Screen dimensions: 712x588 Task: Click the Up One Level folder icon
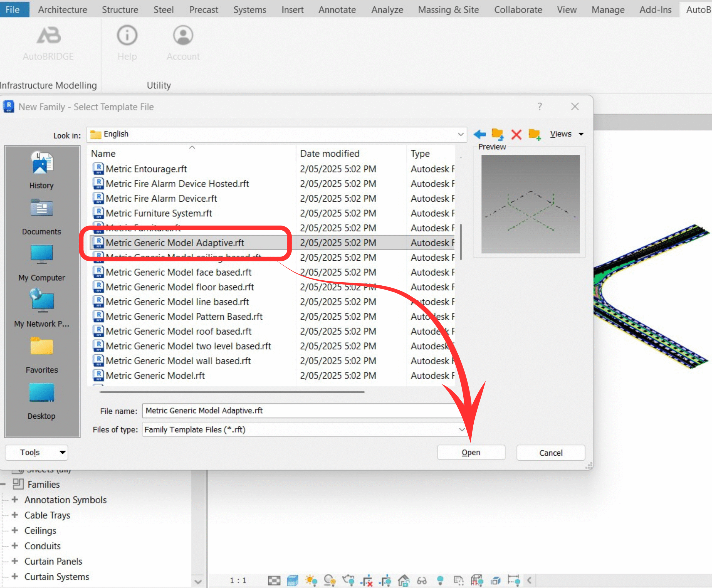tap(497, 134)
